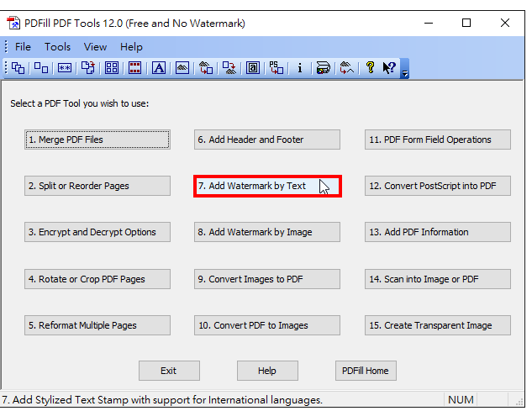The height and width of the screenshot is (411, 532).
Task: Open '11. PDF Form Field Operations'
Action: point(438,140)
